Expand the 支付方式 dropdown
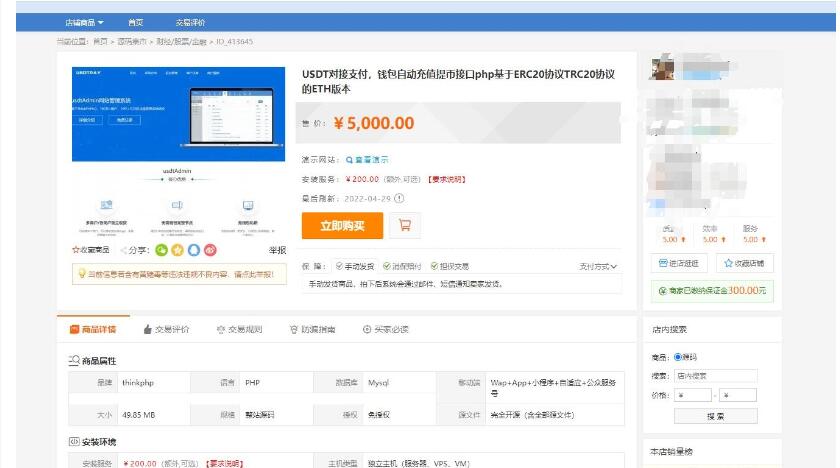This screenshot has height=468, width=840. 598,266
